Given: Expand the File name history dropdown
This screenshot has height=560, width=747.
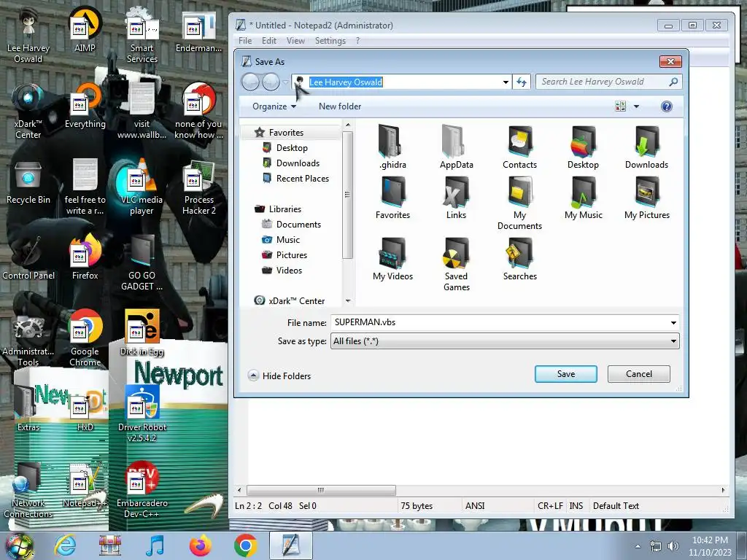Looking at the screenshot, I should pos(673,322).
